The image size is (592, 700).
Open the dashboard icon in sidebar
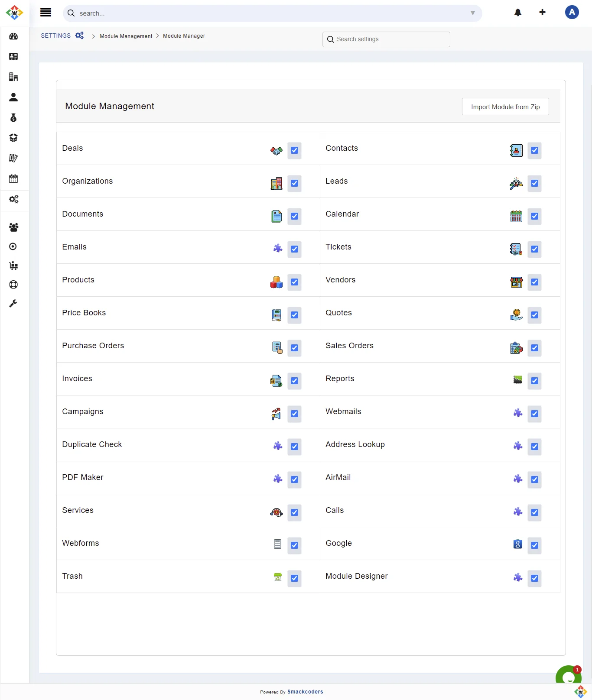pyautogui.click(x=13, y=36)
